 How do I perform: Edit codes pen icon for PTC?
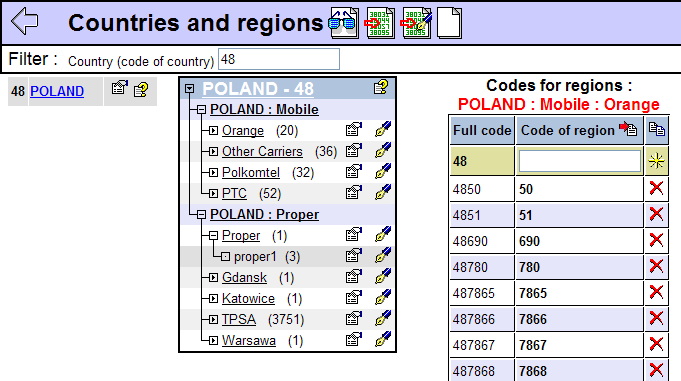pyautogui.click(x=383, y=192)
